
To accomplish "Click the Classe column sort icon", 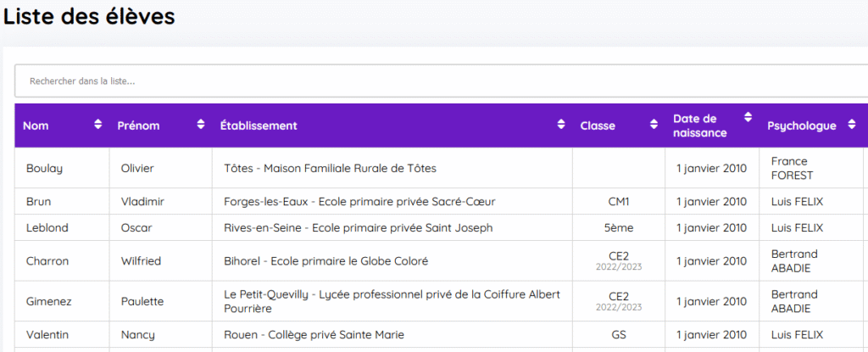I will tap(654, 125).
